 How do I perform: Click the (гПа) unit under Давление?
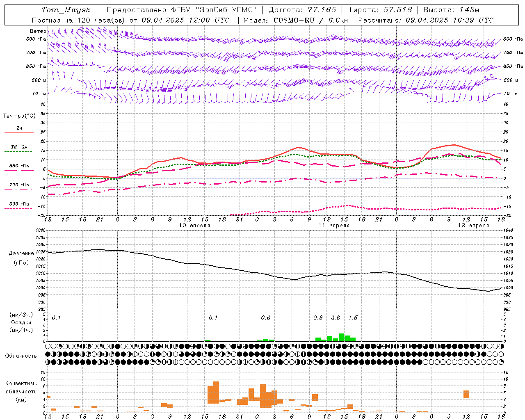(21, 263)
